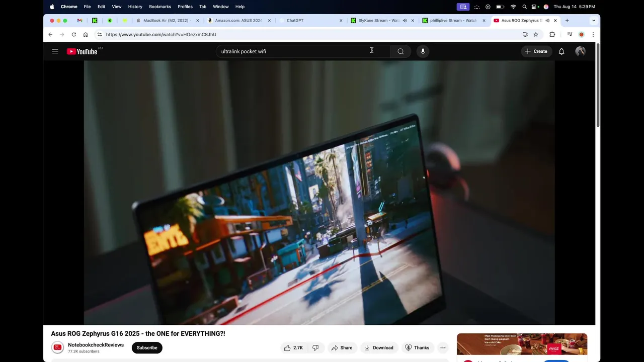Mute the Asus ROG Zephyrus tab audio
The width and height of the screenshot is (644, 362).
[x=547, y=21]
